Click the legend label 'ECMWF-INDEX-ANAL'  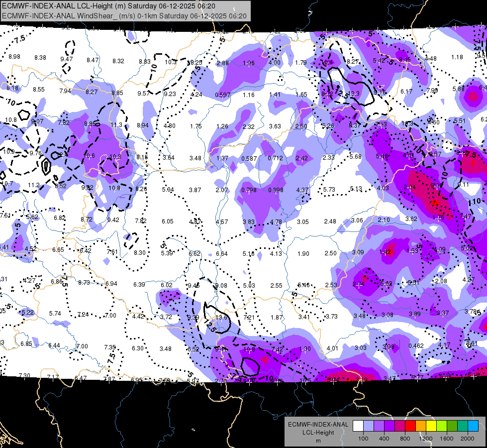(x=318, y=425)
